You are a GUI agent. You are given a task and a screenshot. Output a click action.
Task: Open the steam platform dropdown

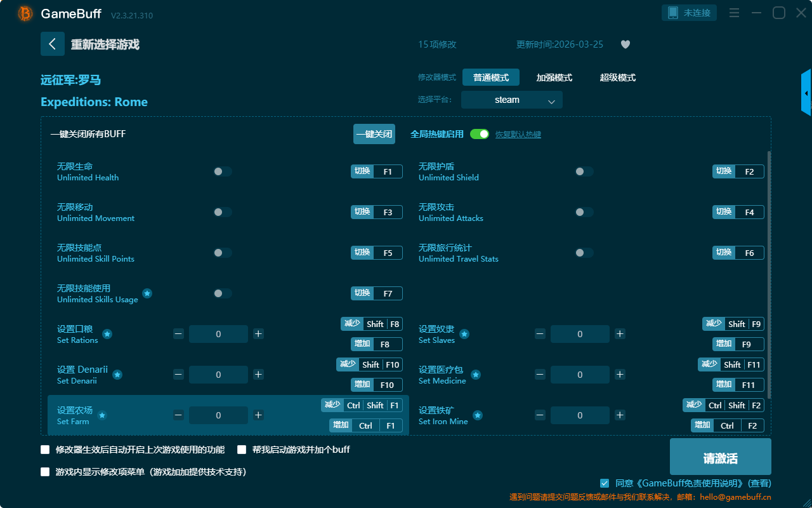tap(511, 100)
